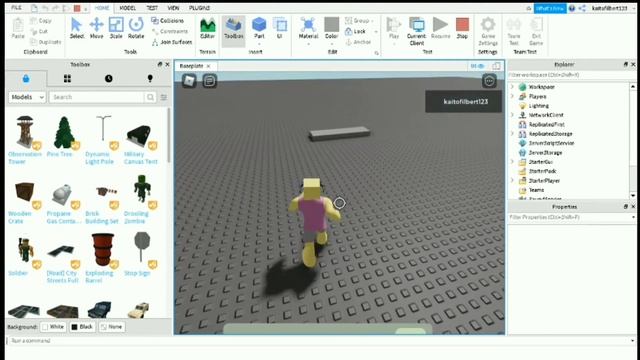Screen dimensions: 640x360
Task: Open the HOME ribbon tab
Action: coord(102,8)
